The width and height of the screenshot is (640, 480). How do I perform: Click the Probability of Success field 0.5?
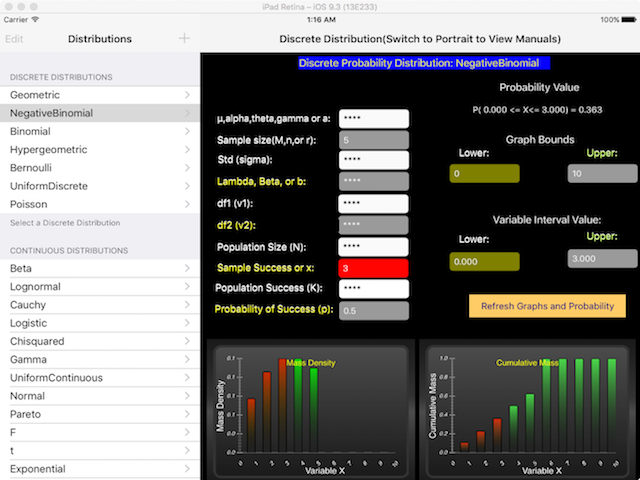(374, 311)
